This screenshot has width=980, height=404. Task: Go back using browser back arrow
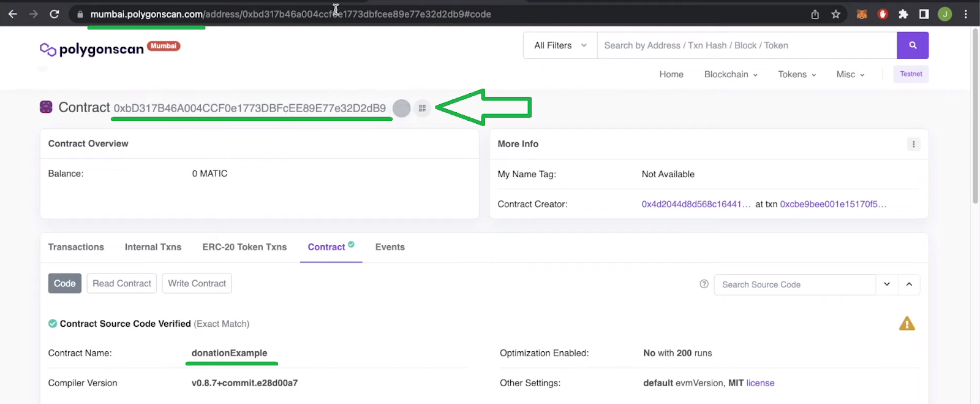13,13
